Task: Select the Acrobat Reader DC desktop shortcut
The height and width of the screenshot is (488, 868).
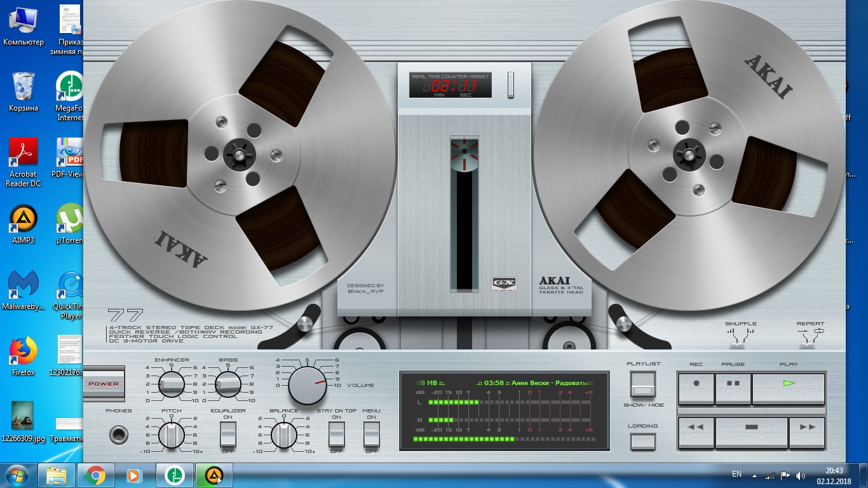Action: pyautogui.click(x=23, y=162)
